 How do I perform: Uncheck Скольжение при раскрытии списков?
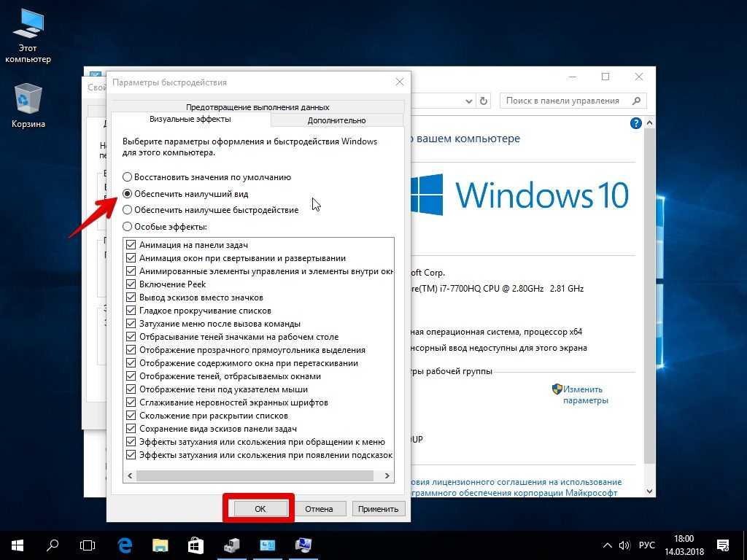(131, 416)
